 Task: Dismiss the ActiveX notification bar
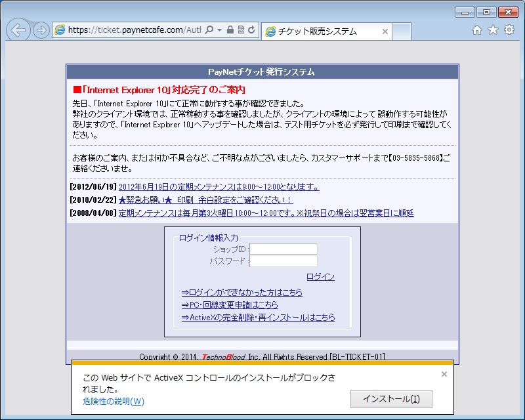click(x=444, y=374)
